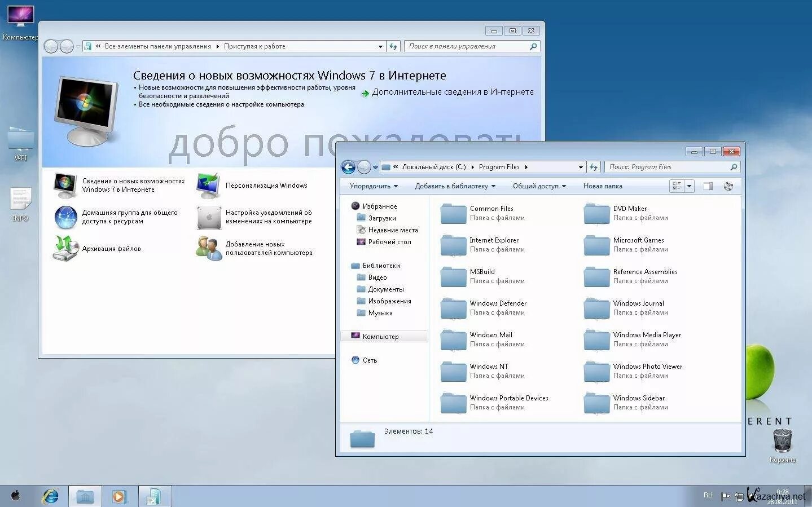Open the Apple start button on taskbar
Viewport: 812px width, 507px height.
16,496
